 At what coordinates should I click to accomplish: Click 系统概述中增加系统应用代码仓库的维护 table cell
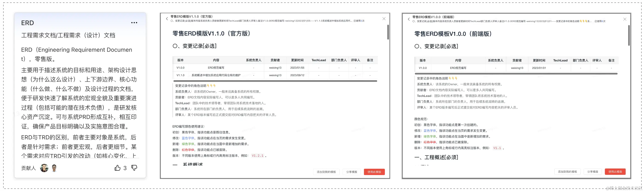(x=216, y=75)
